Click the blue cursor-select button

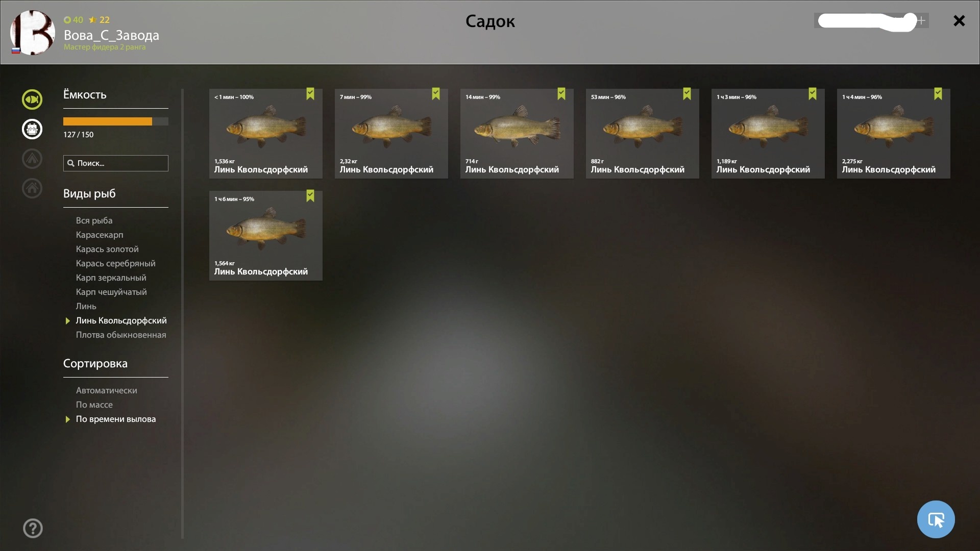[936, 519]
